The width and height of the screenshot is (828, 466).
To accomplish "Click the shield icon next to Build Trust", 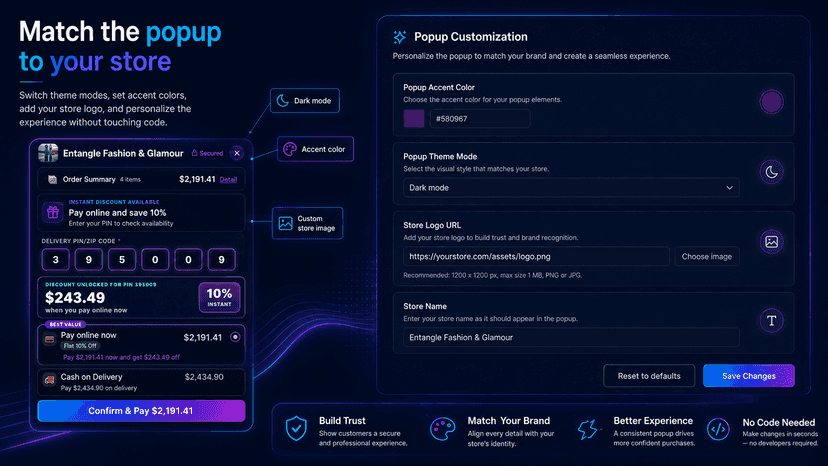I will 296,428.
